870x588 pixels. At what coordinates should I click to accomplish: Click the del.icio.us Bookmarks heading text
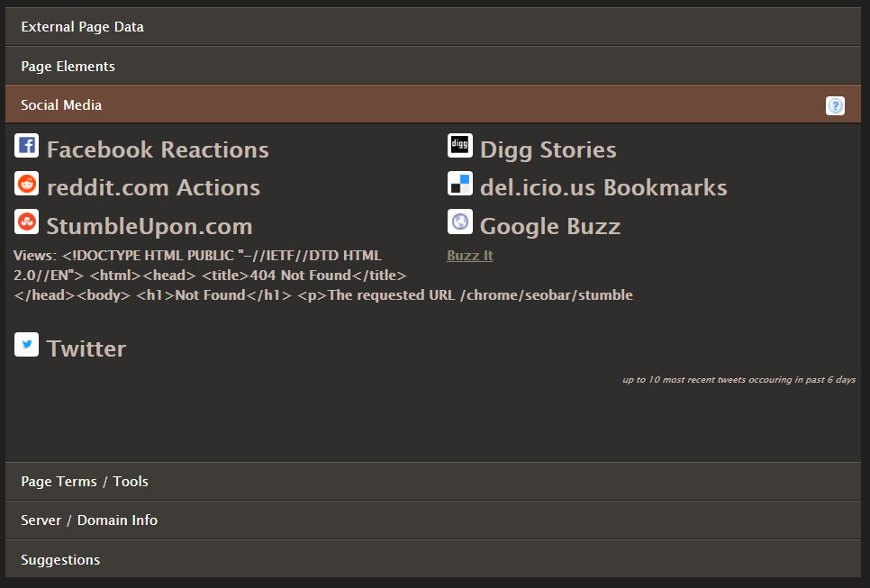(603, 187)
